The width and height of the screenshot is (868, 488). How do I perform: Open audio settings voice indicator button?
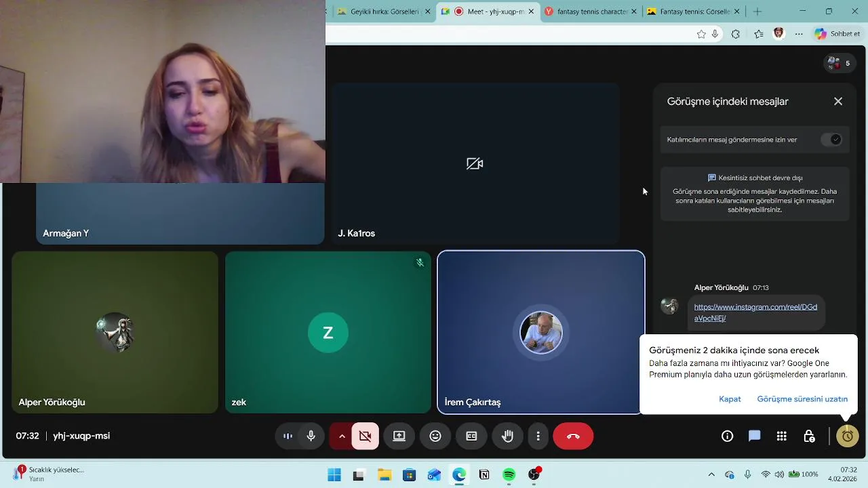[288, 436]
